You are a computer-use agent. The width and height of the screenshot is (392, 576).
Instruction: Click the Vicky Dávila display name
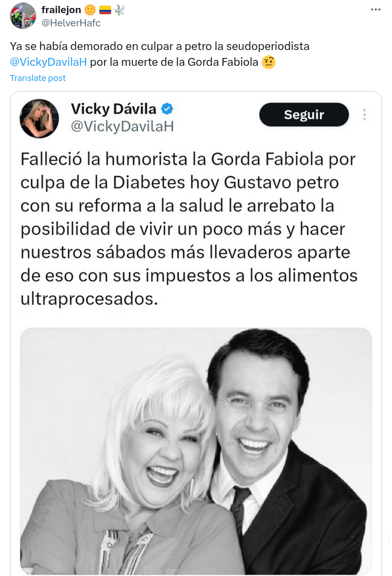pos(113,109)
